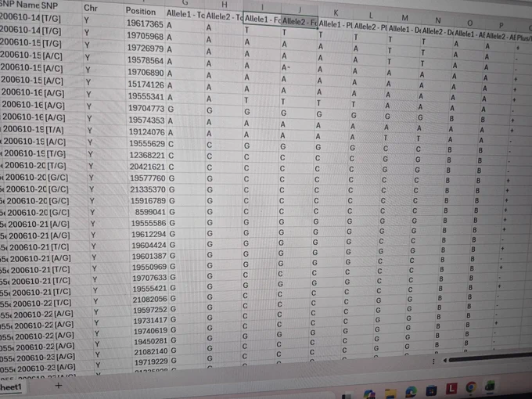Image resolution: width=532 pixels, height=399 pixels.
Task: Launch Google Chrome from the taskbar
Action: click(470, 387)
